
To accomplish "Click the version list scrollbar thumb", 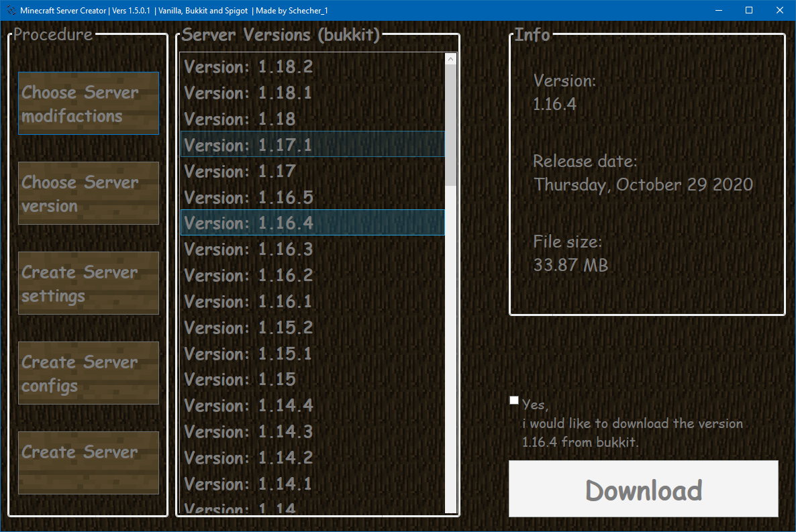I will click(x=451, y=125).
